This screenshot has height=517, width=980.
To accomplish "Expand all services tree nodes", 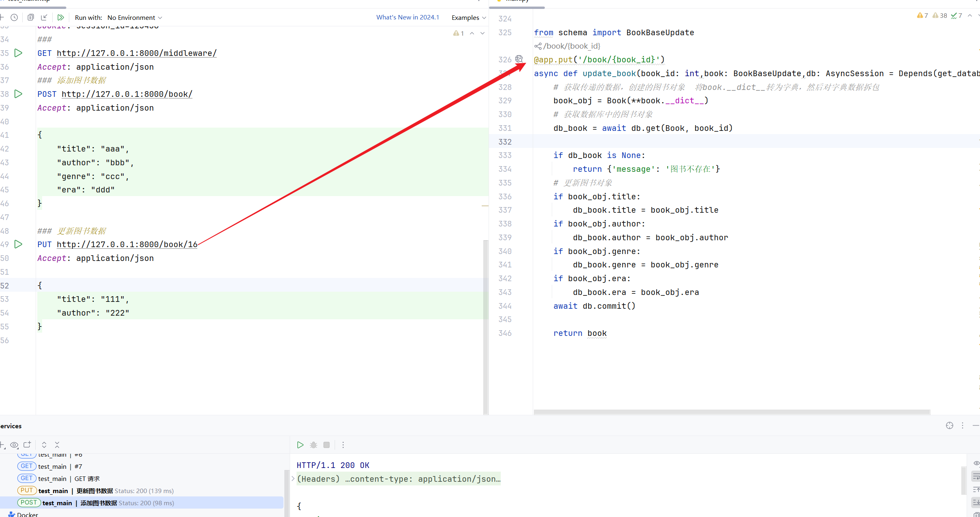I will pos(44,445).
